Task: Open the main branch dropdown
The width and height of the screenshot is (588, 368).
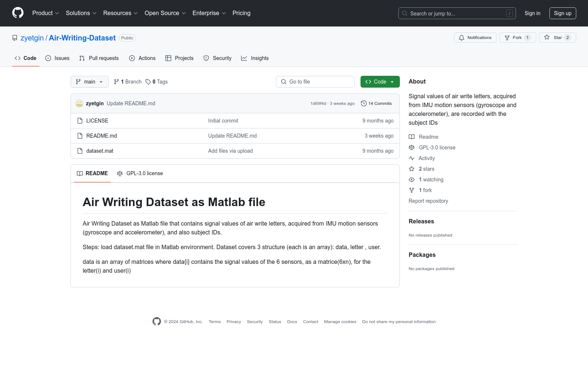Action: pyautogui.click(x=89, y=82)
